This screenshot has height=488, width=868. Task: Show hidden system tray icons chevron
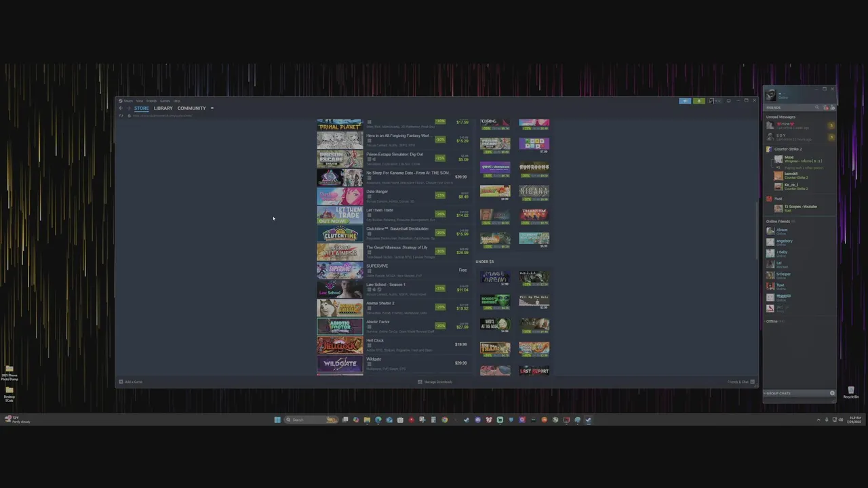tap(818, 420)
